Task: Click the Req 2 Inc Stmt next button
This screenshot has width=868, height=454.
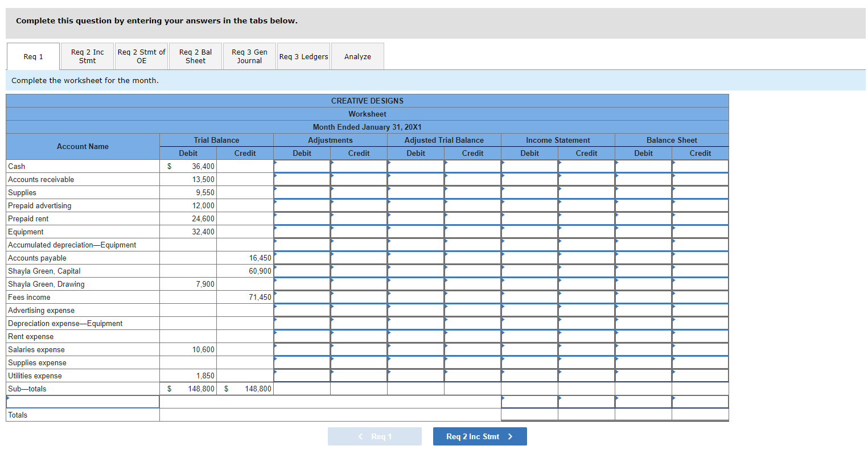Action: tap(480, 436)
